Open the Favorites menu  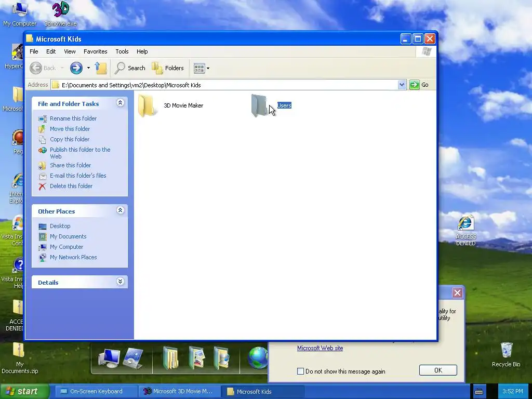click(96, 51)
